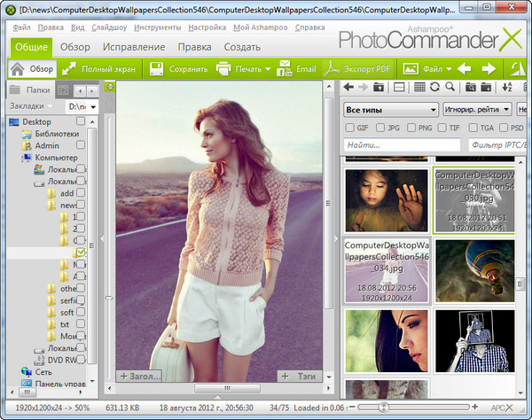This screenshot has width=532, height=420.
Task: Enable the GIF file type filter
Action: [350, 128]
